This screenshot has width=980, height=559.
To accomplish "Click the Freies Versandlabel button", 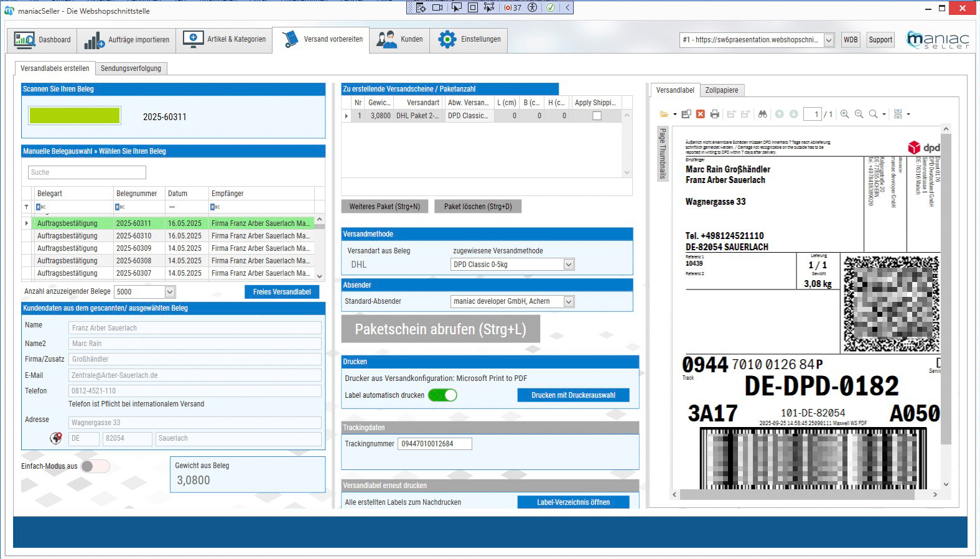I will tap(282, 292).
